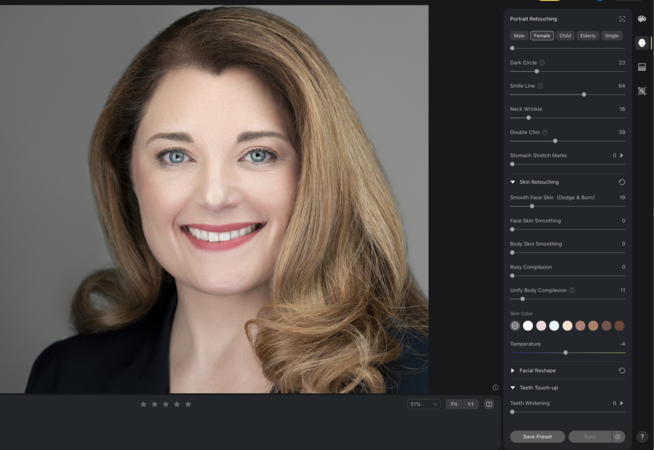Screen dimensions: 654x450
Task: Expand the Facial Reshape section
Action: coord(513,370)
